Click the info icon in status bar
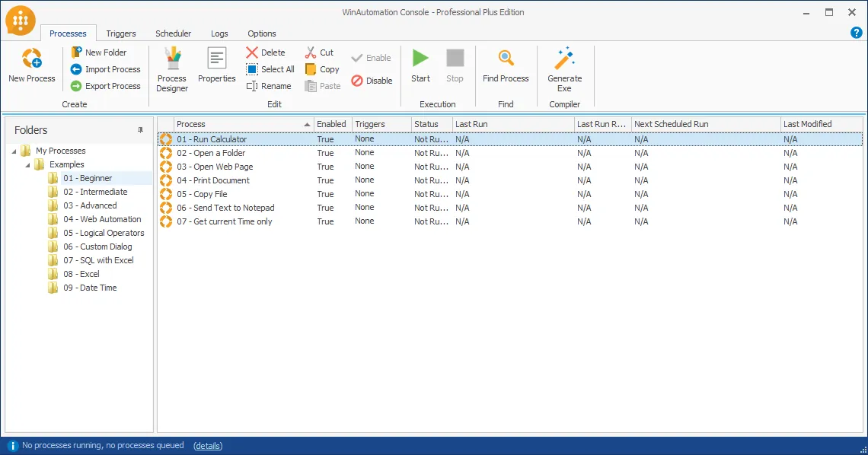Image resolution: width=868 pixels, height=455 pixels. point(12,446)
